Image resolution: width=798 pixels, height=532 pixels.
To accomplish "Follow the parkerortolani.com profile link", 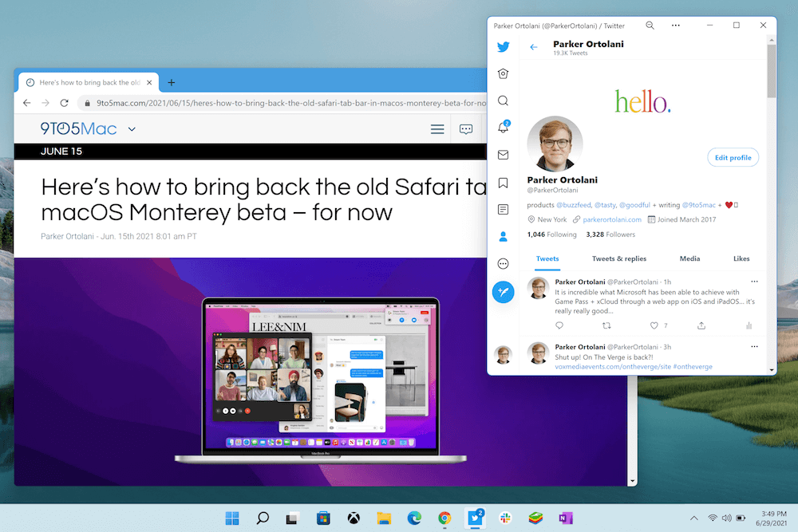I will (614, 219).
